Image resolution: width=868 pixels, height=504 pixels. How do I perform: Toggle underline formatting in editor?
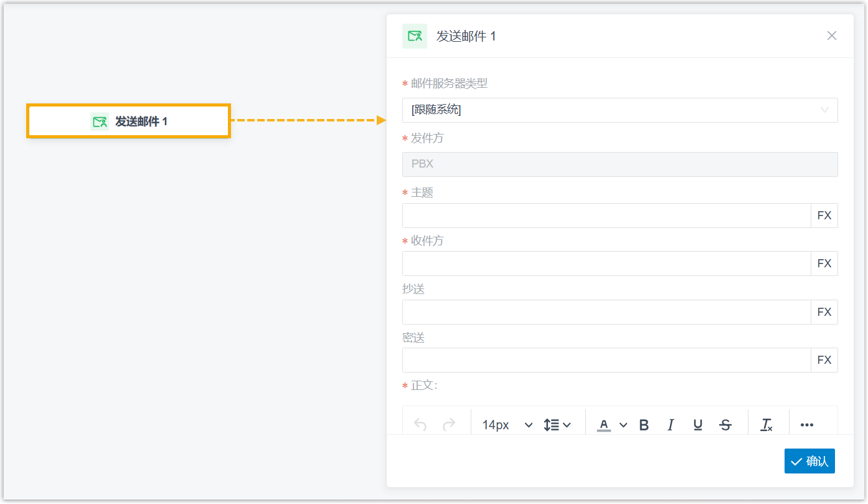pyautogui.click(x=698, y=425)
